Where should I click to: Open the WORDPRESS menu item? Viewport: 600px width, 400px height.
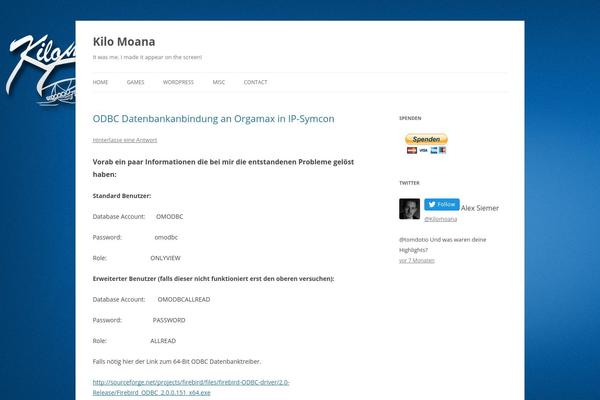click(178, 82)
